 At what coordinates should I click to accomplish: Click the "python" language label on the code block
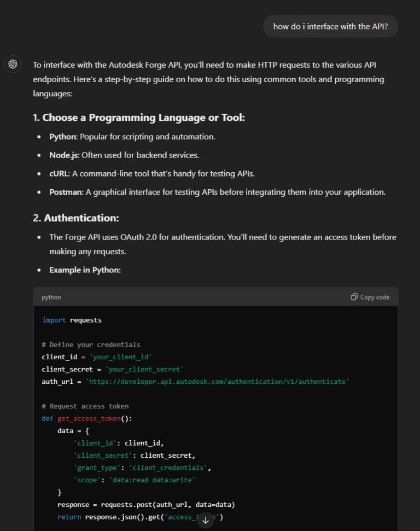click(x=51, y=297)
